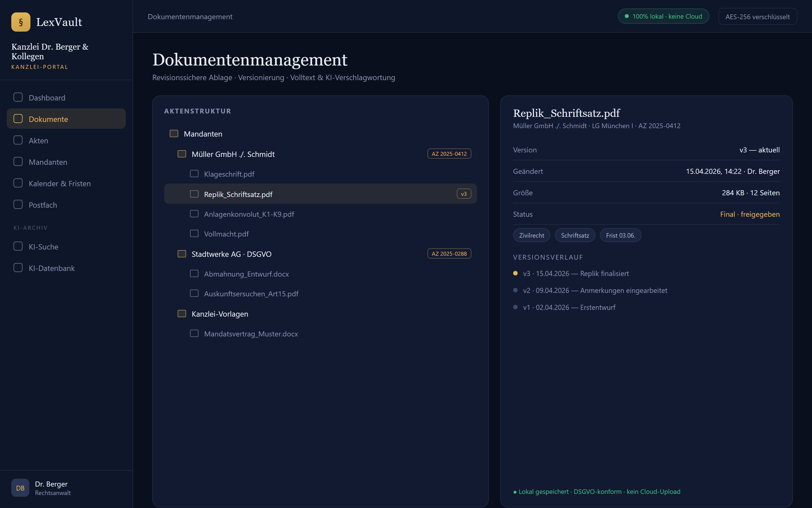
Task: Click the Dr. Berger Rechtsanwalt profile
Action: click(x=41, y=488)
